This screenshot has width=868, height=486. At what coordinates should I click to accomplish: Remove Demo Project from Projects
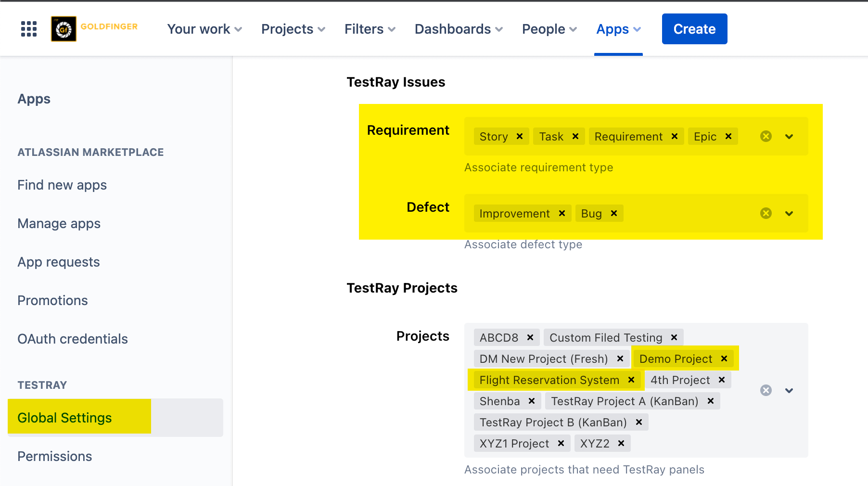[x=724, y=359]
